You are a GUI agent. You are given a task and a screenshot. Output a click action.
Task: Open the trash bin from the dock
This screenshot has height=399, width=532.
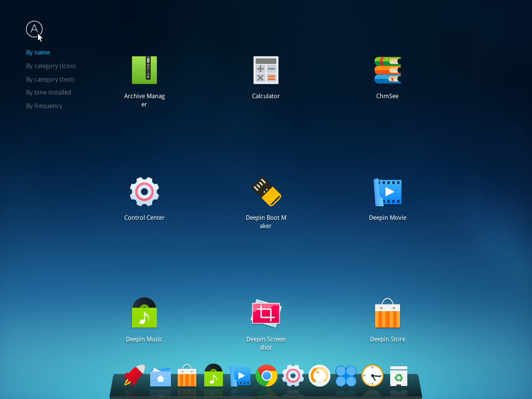(x=398, y=376)
